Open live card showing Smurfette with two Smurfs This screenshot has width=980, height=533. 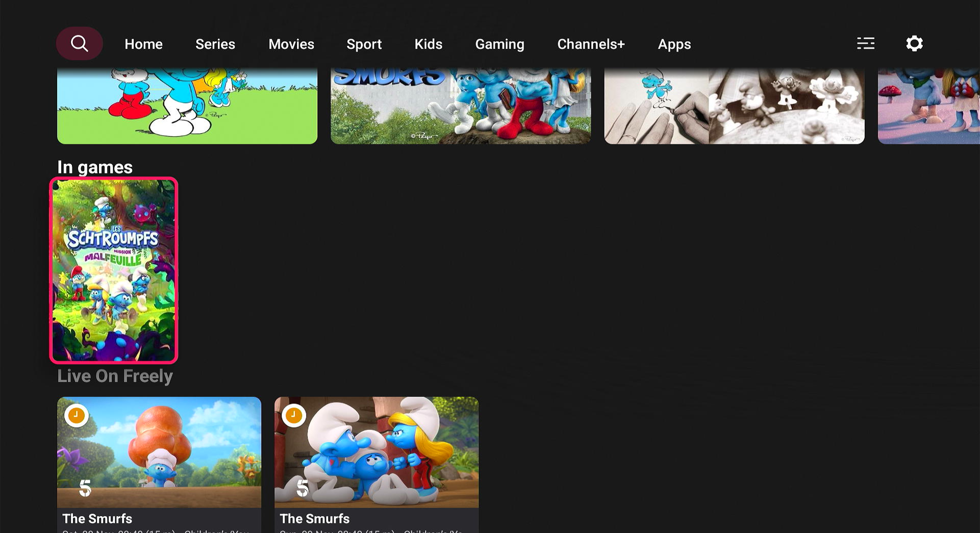pos(376,465)
